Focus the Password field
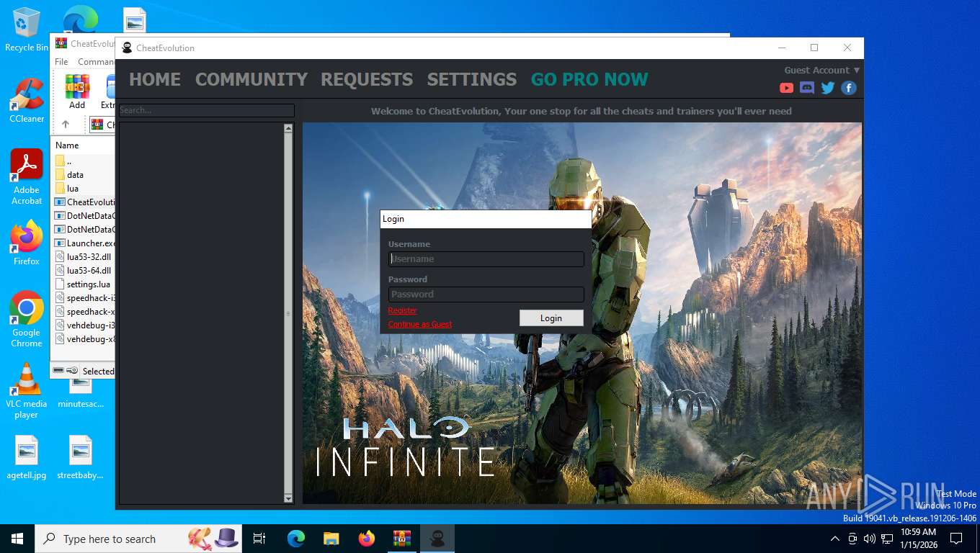The height and width of the screenshot is (553, 980). pyautogui.click(x=486, y=295)
